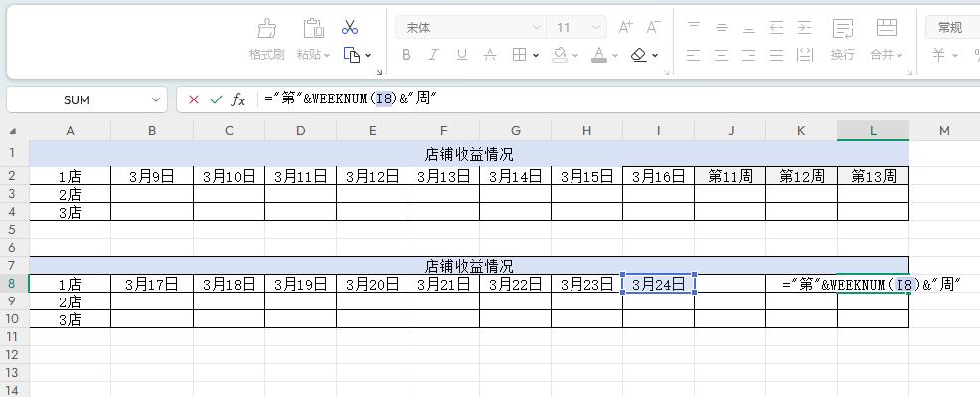Screen dimensions: 980x397
Task: Toggle strikethrough formatting
Action: (x=490, y=55)
